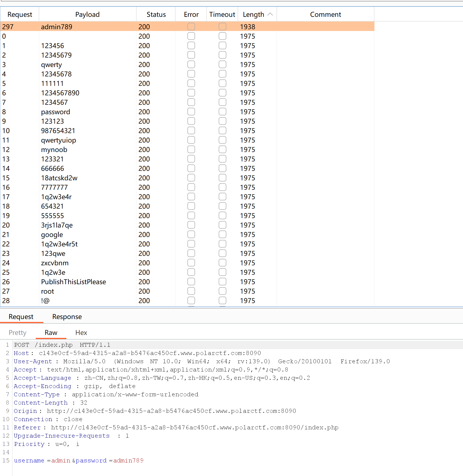Click the Upgrade-Insecure-Requests header
Image resolution: width=463 pixels, height=476 pixels.
(x=71, y=436)
